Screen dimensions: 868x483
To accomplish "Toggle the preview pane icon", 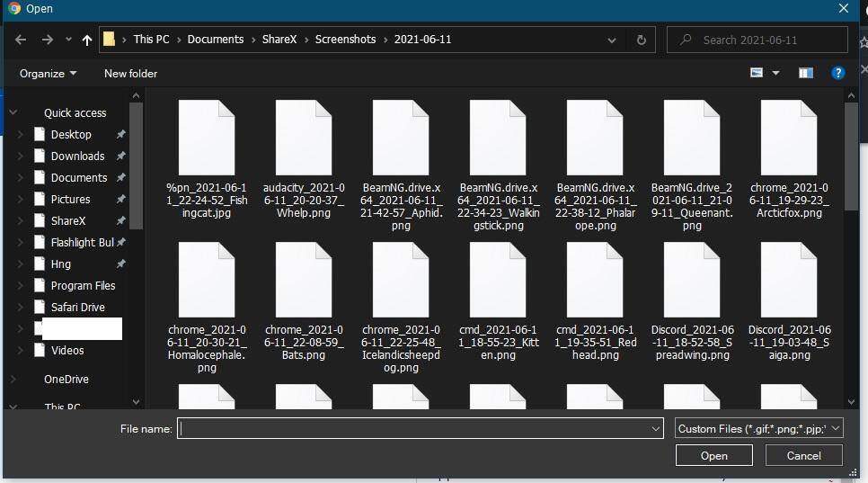I will [806, 73].
